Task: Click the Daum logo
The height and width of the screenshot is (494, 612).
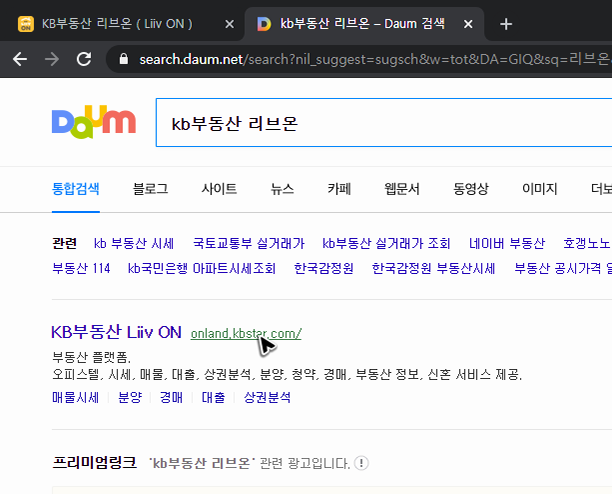Action: click(94, 122)
